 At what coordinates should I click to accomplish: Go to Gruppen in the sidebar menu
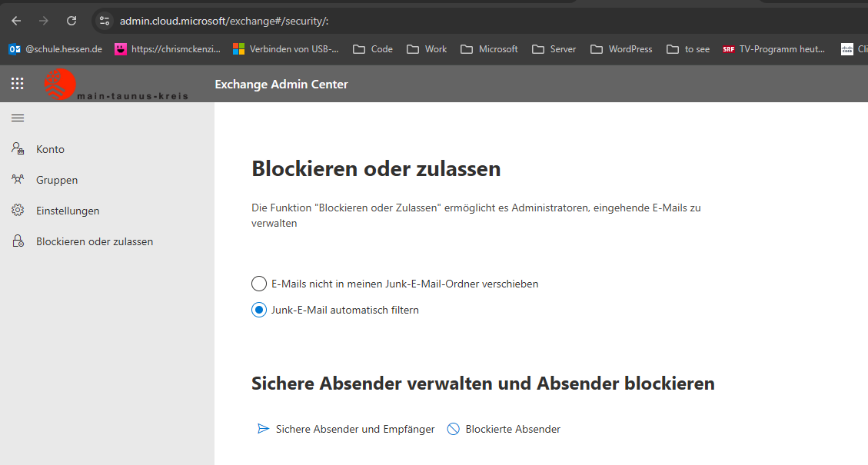57,179
